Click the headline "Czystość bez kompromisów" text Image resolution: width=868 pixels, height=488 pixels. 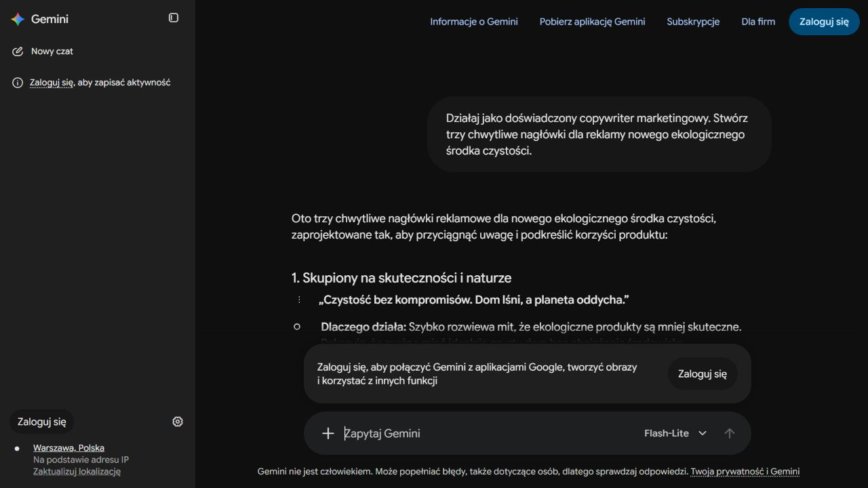pyautogui.click(x=475, y=300)
